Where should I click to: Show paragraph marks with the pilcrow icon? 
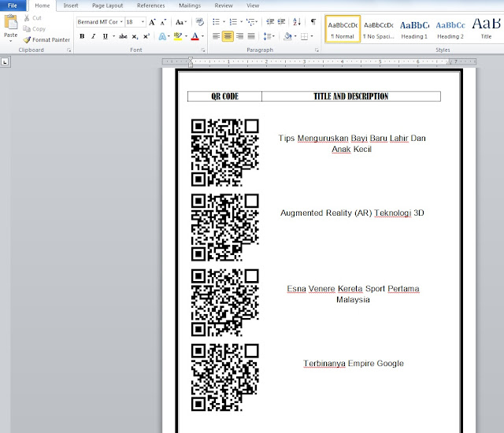313,22
